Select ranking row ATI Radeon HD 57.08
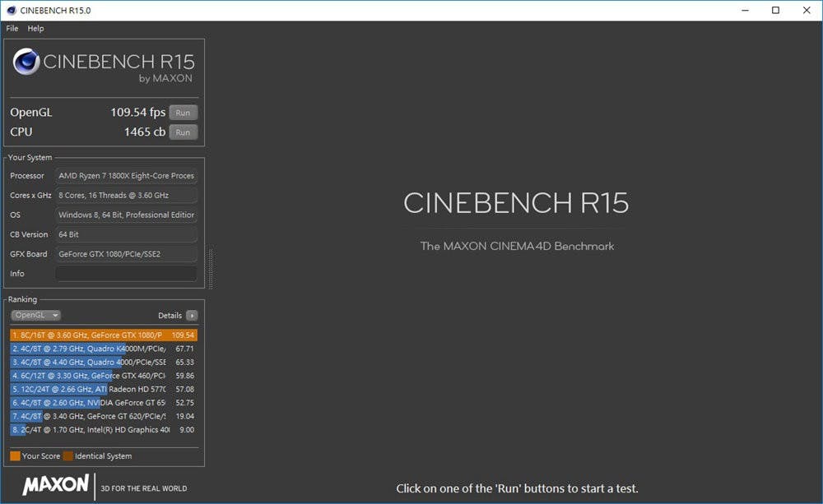823x504 pixels. click(104, 389)
